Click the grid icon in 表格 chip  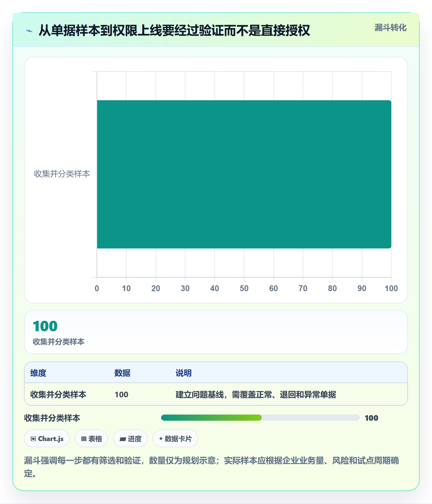pos(84,439)
